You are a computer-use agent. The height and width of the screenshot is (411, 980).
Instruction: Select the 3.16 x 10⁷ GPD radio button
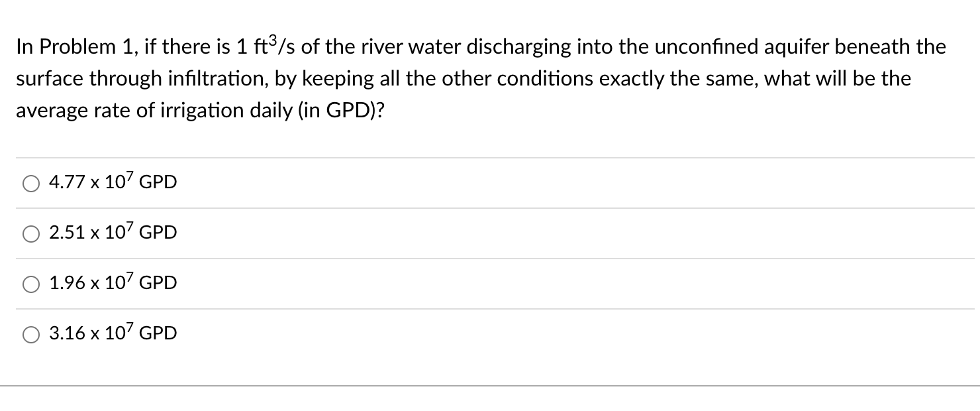click(x=30, y=335)
